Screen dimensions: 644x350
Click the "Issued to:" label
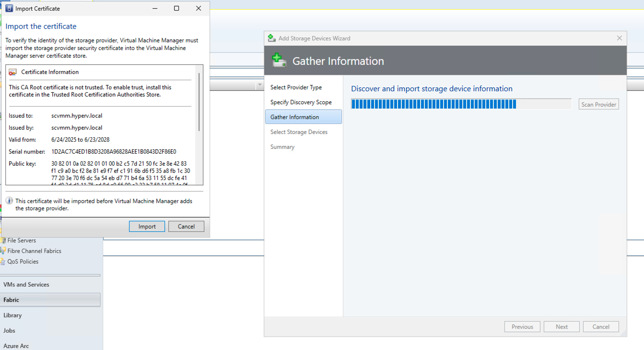click(21, 116)
